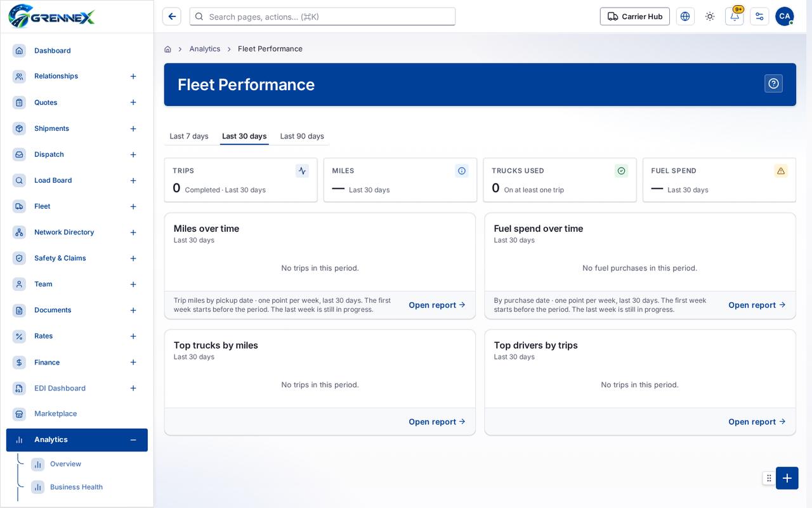Image resolution: width=812 pixels, height=508 pixels.
Task: Expand the Relationships section
Action: coord(133,76)
